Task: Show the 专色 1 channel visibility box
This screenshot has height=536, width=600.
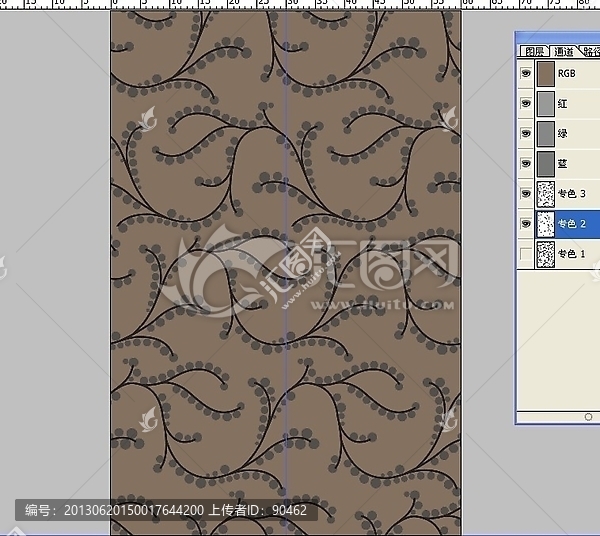Action: point(526,254)
